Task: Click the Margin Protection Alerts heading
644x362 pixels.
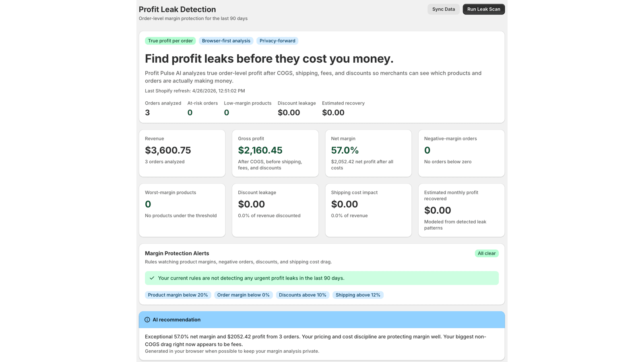Action: point(177,253)
